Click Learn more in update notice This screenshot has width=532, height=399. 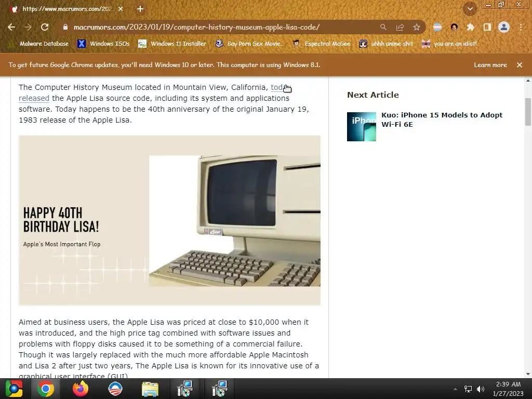[490, 65]
